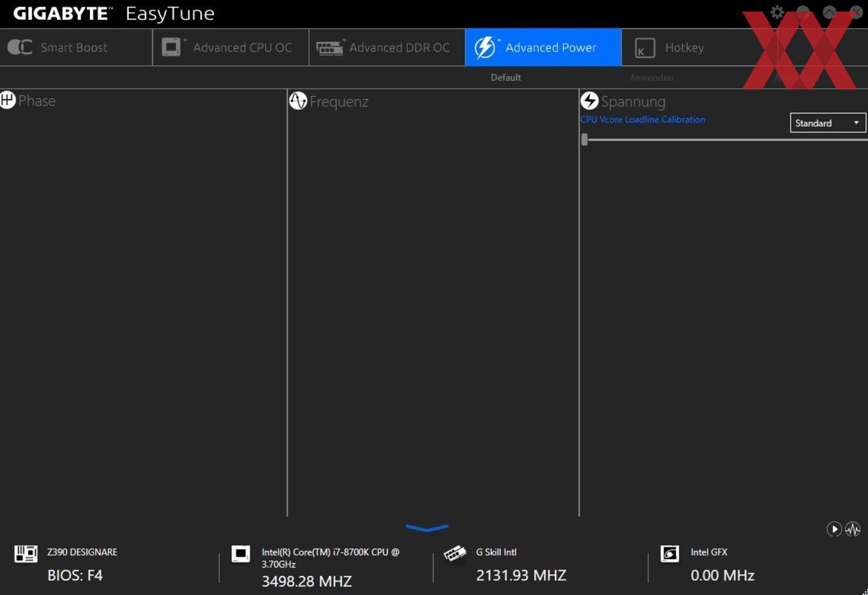Click the motherboard icon next to Z390 DESIGNARE
This screenshot has width=868, height=595.
[26, 554]
